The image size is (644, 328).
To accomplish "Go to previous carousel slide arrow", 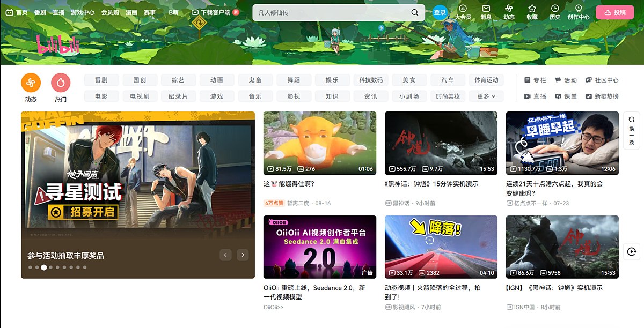I will (x=225, y=255).
